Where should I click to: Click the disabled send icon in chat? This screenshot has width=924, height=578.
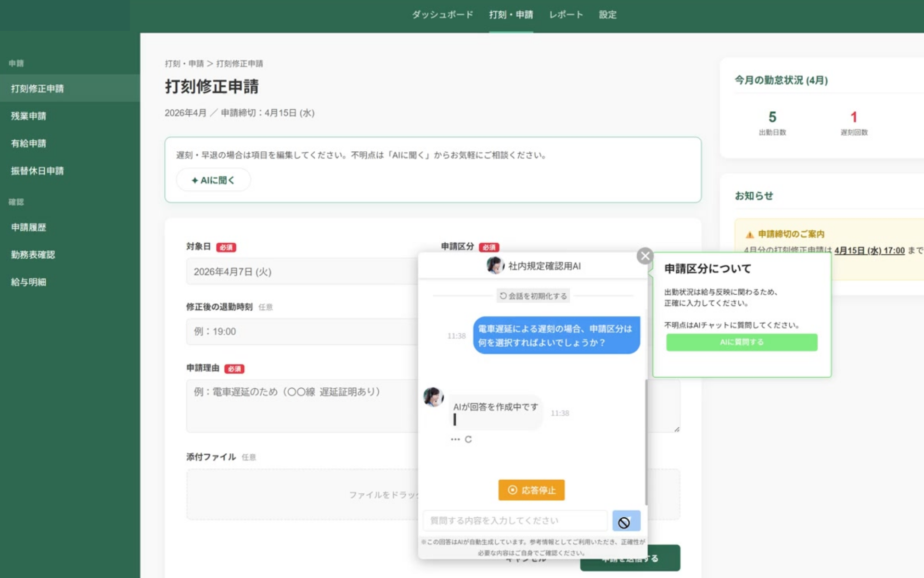coord(626,521)
